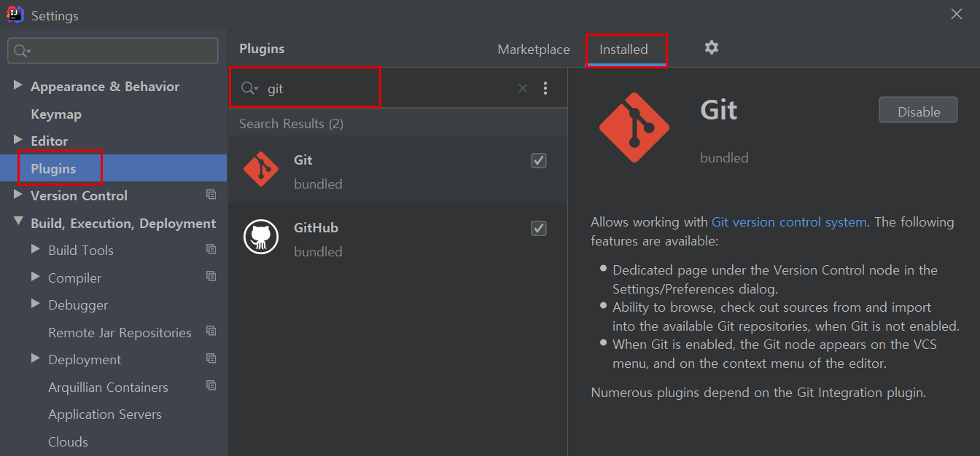Click project-level icon next to Version Control
The width and height of the screenshot is (980, 456).
pyautogui.click(x=211, y=194)
